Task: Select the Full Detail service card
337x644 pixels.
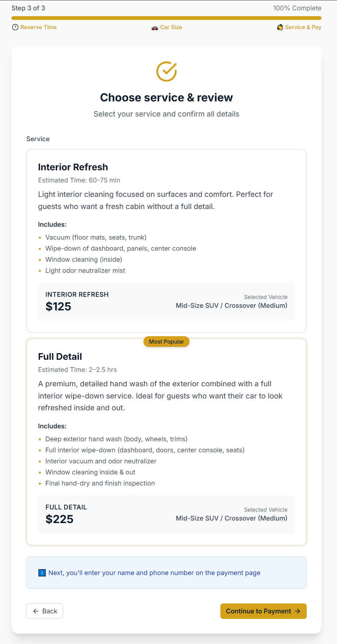Action: tap(166, 442)
